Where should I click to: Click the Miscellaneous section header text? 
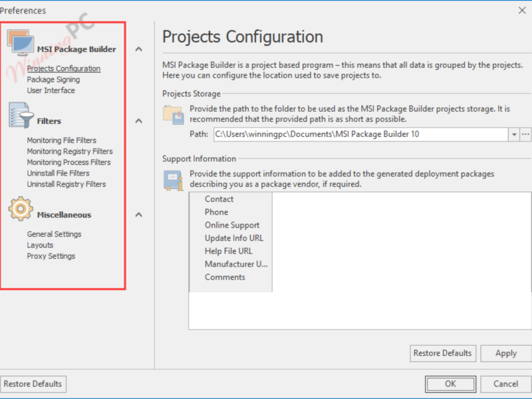[64, 215]
